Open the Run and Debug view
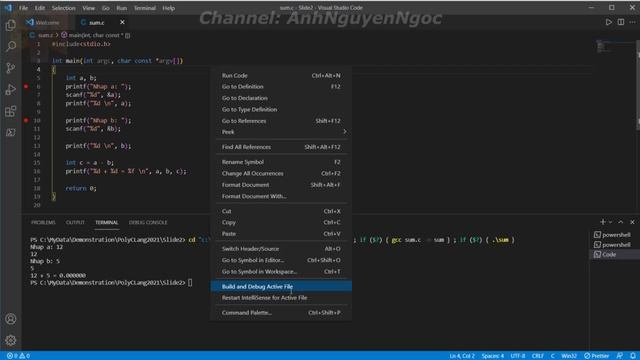This screenshot has height=360, width=640. (x=11, y=89)
